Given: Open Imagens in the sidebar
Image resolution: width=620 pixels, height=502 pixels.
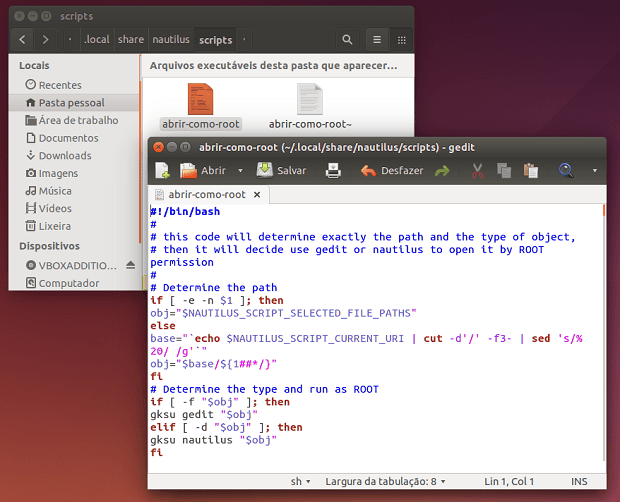Looking at the screenshot, I should (74, 173).
